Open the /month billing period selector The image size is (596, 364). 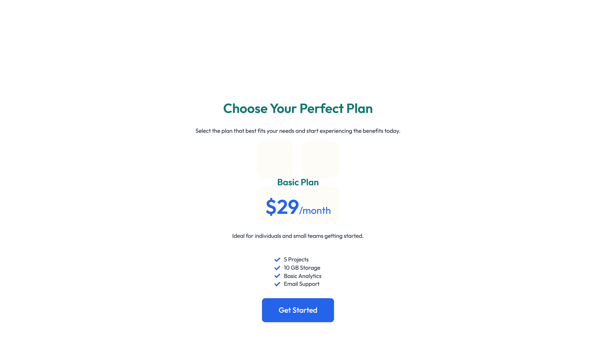click(316, 210)
